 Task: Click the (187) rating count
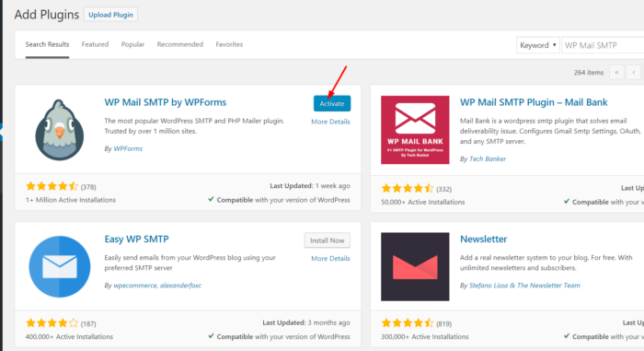88,324
